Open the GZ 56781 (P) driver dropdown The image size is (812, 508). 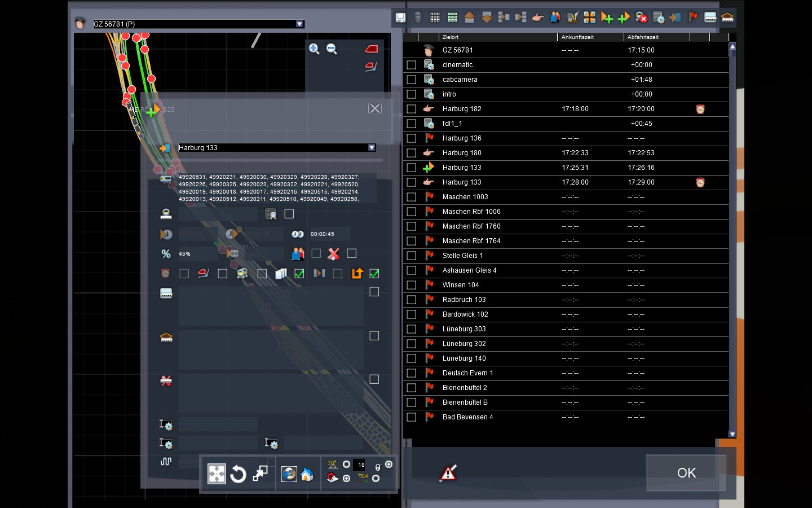click(299, 24)
